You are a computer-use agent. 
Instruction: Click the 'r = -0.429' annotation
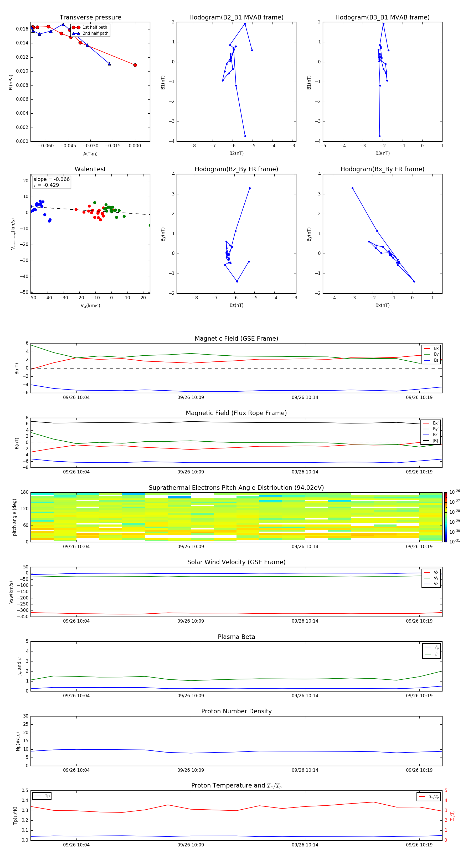tap(47, 185)
